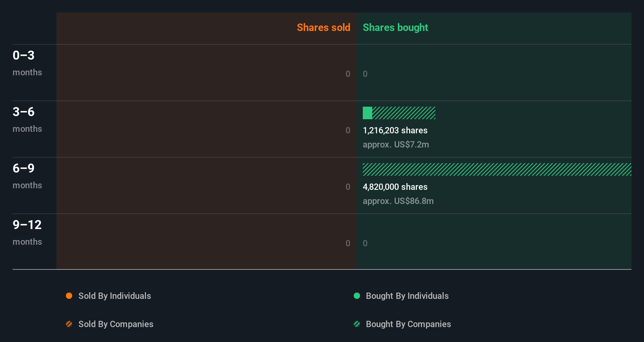Select the Sold By Companies legend label
The height and width of the screenshot is (342, 644).
click(116, 324)
